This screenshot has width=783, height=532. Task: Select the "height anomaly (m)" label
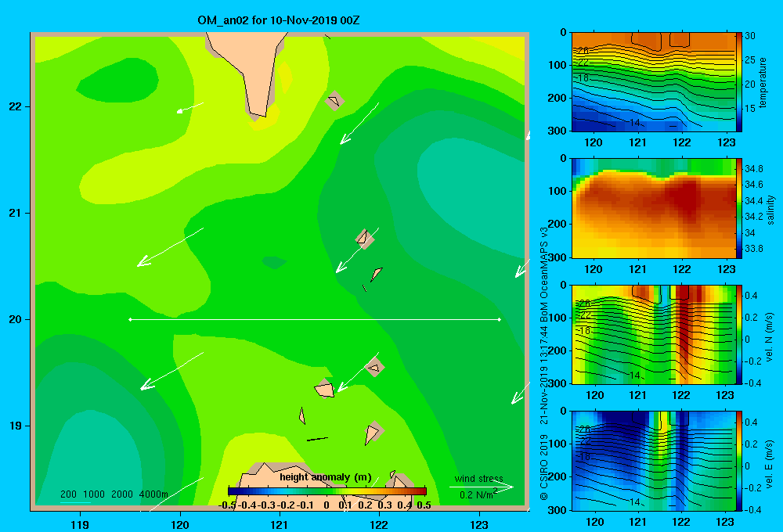pyautogui.click(x=326, y=477)
